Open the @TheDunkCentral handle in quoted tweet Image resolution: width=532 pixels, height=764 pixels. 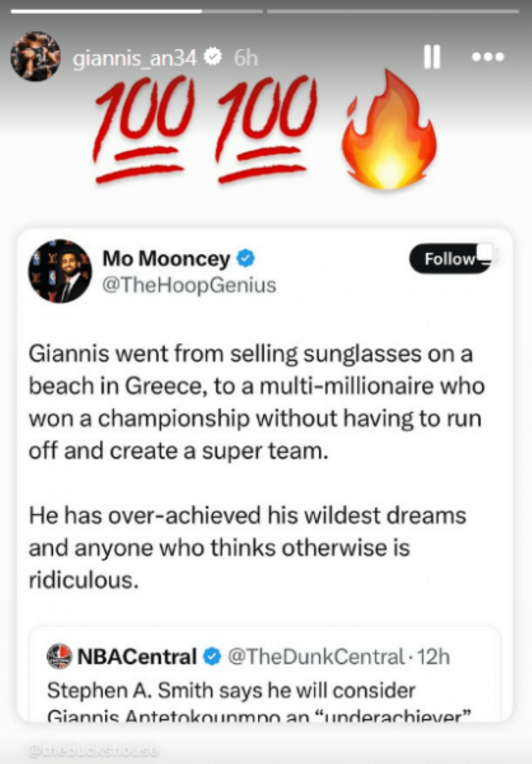(316, 656)
